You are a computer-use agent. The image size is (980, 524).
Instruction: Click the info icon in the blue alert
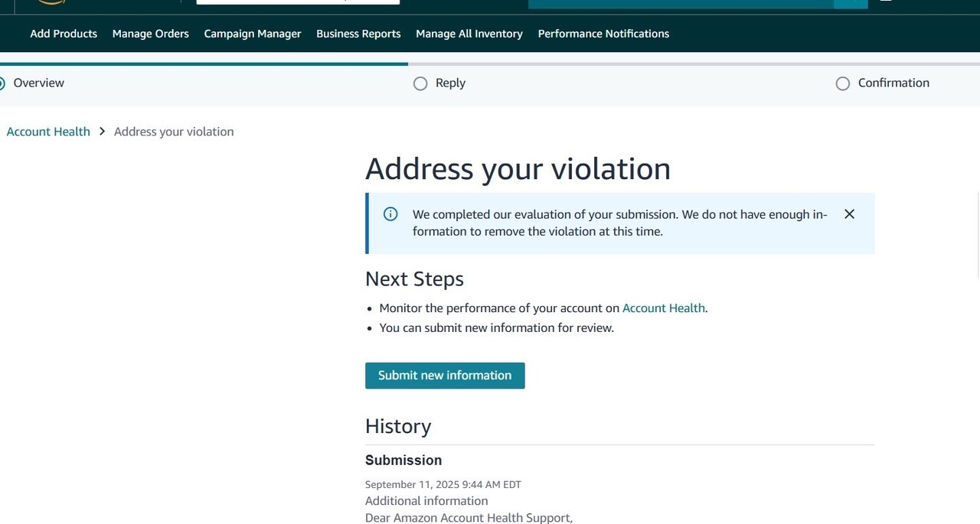390,214
